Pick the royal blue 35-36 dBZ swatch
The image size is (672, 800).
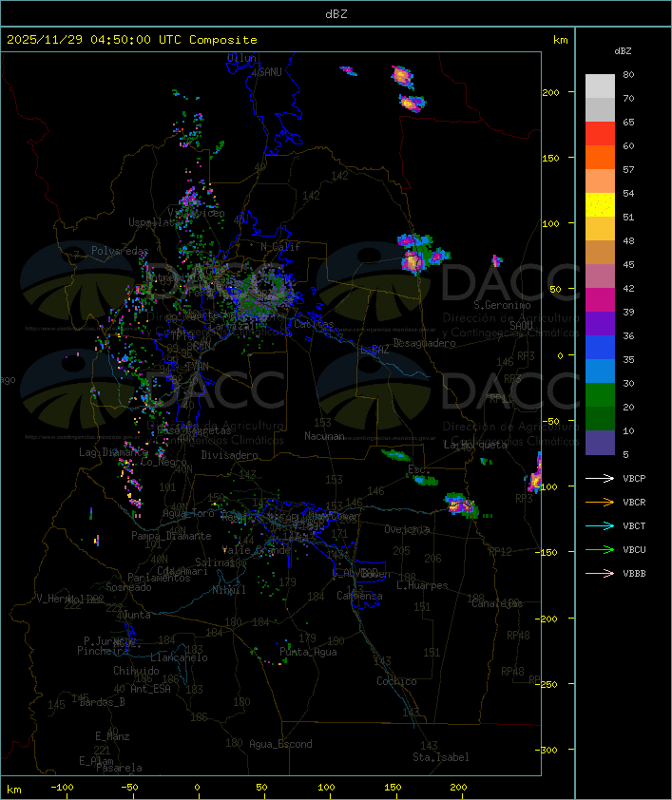tap(600, 347)
